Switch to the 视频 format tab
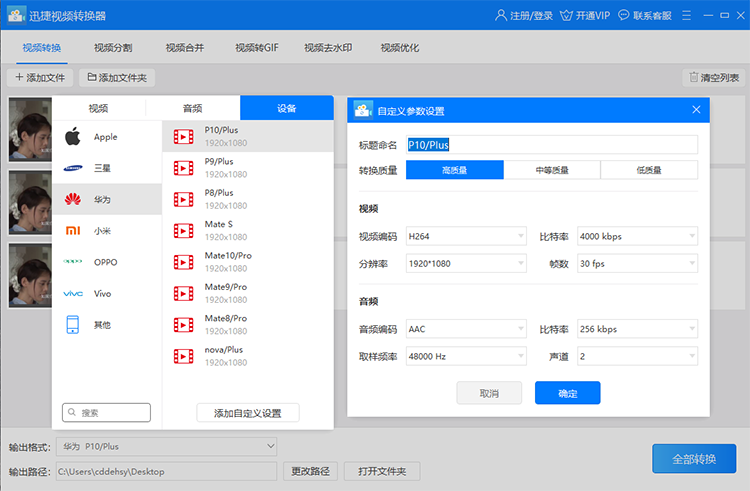This screenshot has height=491, width=750. click(x=99, y=108)
